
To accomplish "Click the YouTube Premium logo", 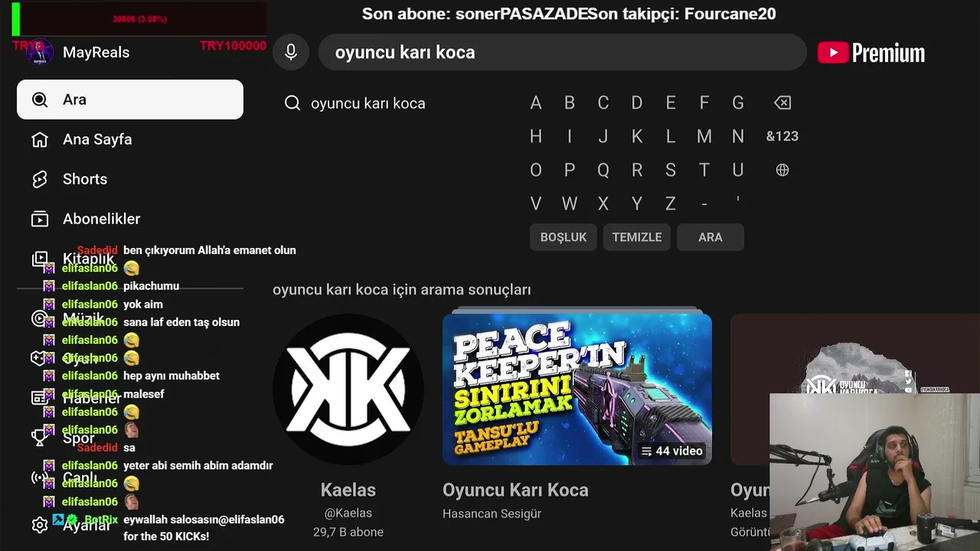I will click(x=871, y=53).
